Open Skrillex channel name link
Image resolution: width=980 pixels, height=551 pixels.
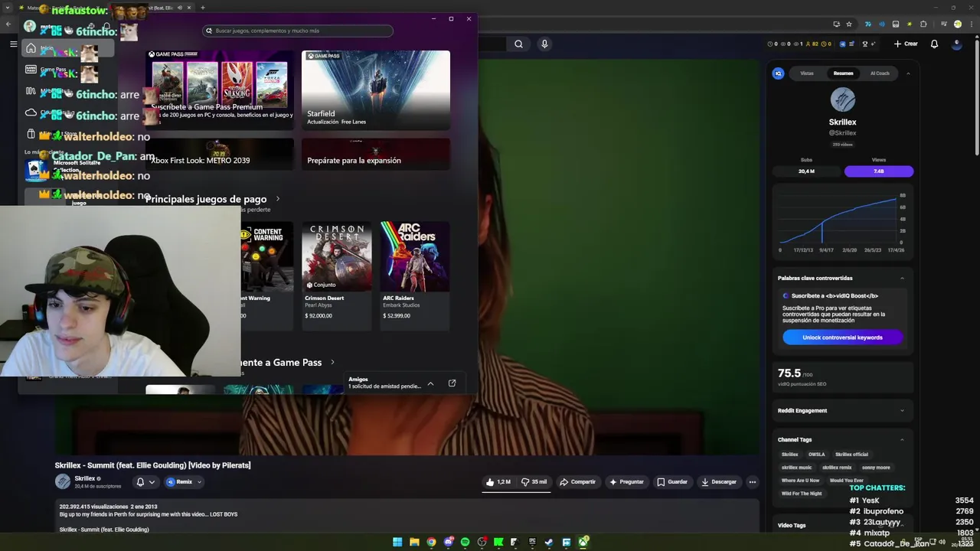(85, 478)
